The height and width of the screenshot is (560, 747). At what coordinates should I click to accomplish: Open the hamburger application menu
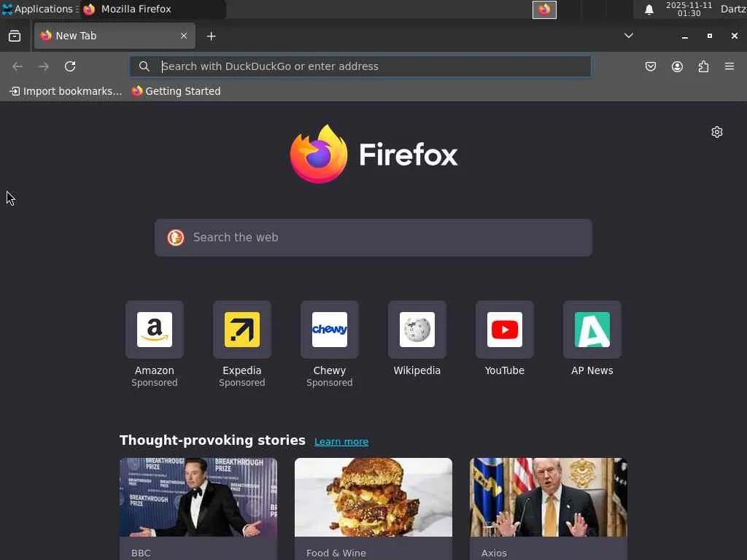pos(729,66)
